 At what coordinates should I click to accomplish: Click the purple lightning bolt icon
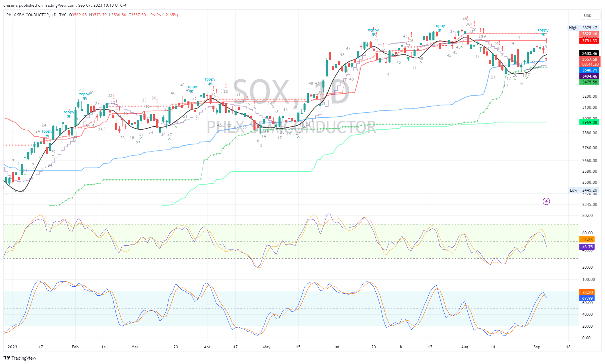point(546,201)
